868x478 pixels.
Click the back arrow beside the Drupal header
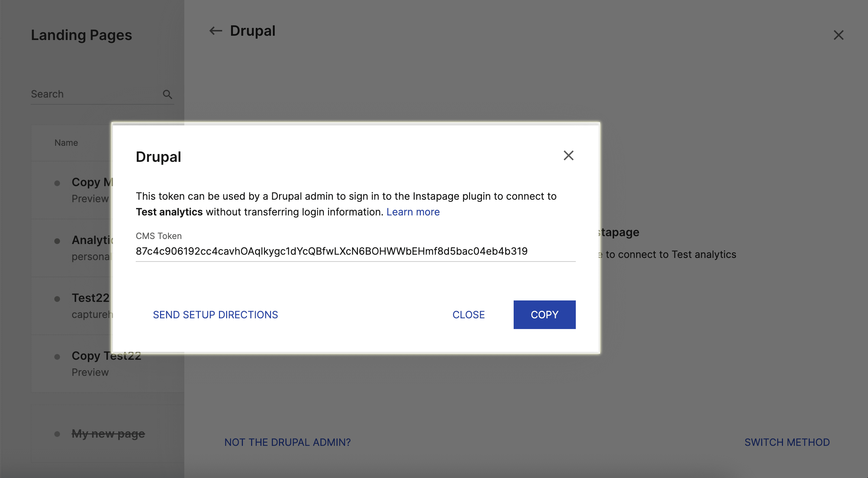(x=215, y=31)
